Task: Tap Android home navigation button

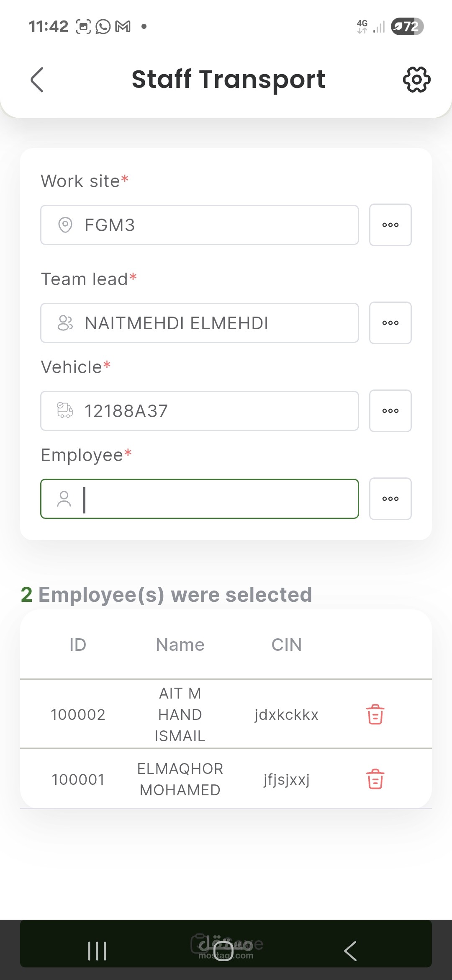Action: [x=223, y=951]
